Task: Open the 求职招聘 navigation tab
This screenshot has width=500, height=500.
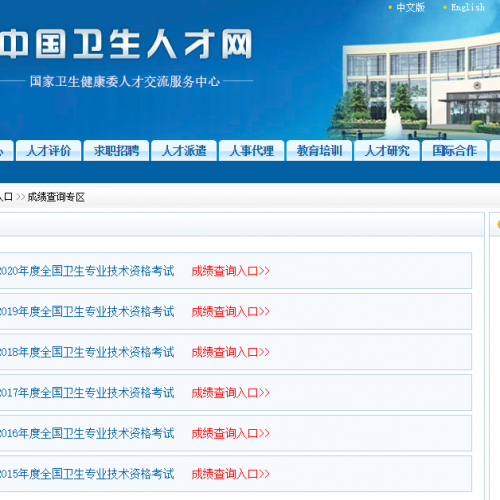Action: pos(116,151)
